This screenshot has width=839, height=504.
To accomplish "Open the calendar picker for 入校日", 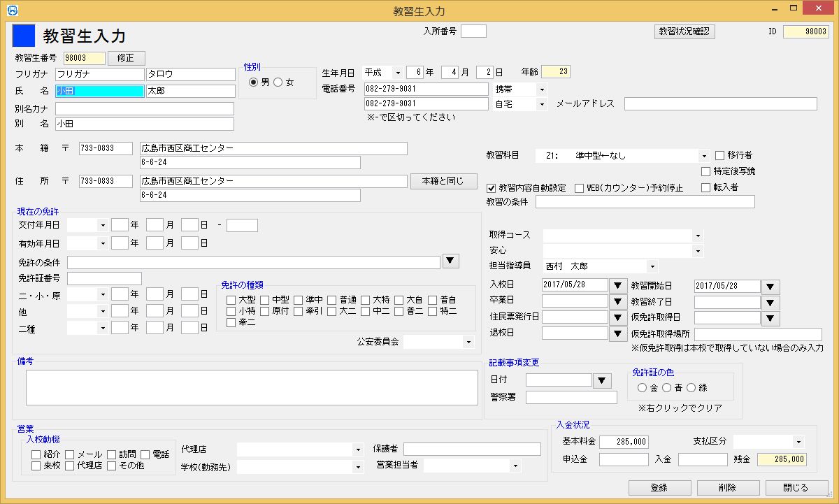I will point(618,286).
